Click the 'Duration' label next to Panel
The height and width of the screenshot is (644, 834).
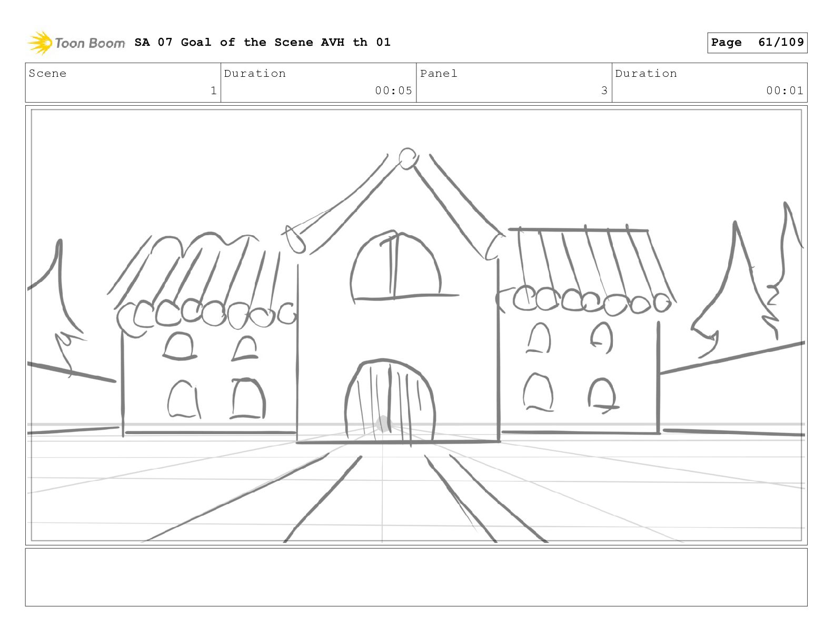click(646, 74)
